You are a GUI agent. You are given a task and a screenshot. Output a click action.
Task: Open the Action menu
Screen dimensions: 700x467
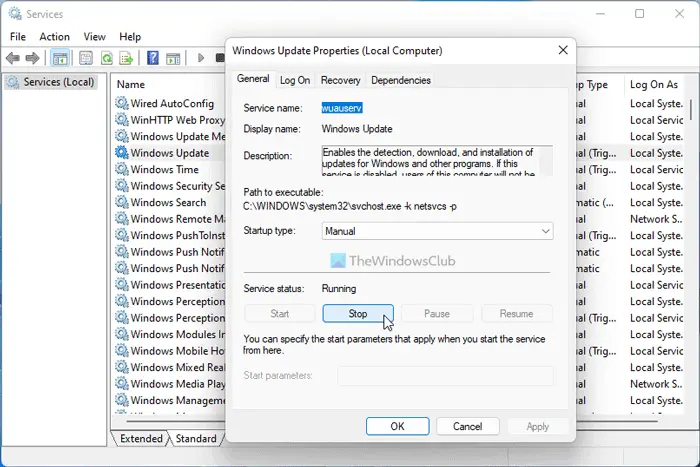[54, 37]
